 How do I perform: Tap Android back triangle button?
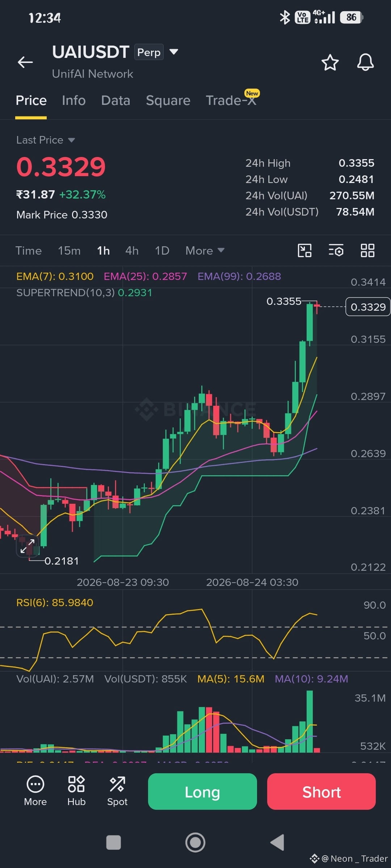277,842
